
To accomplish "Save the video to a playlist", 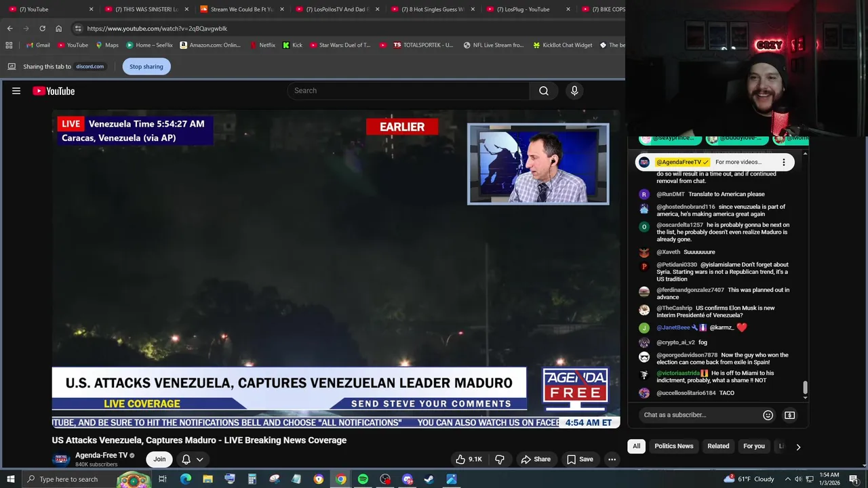I will click(580, 459).
